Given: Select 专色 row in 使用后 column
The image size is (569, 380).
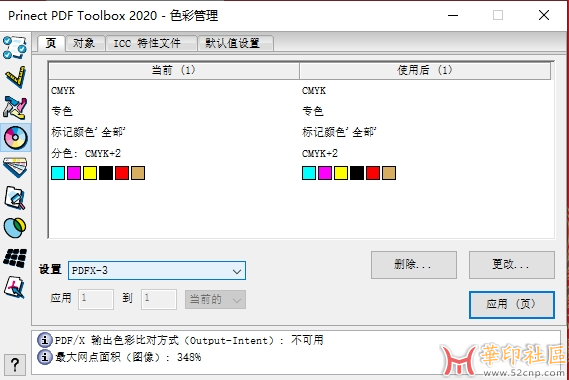Looking at the screenshot, I should pos(313,111).
